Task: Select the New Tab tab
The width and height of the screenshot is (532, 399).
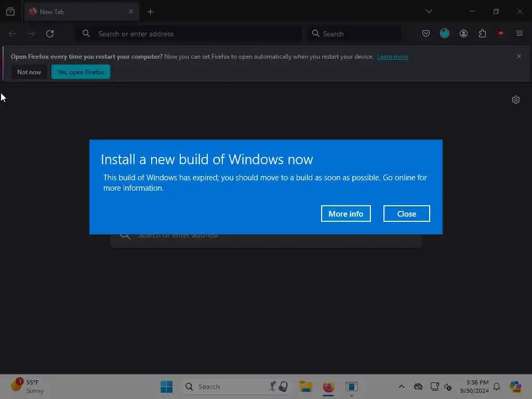Action: pos(82,11)
